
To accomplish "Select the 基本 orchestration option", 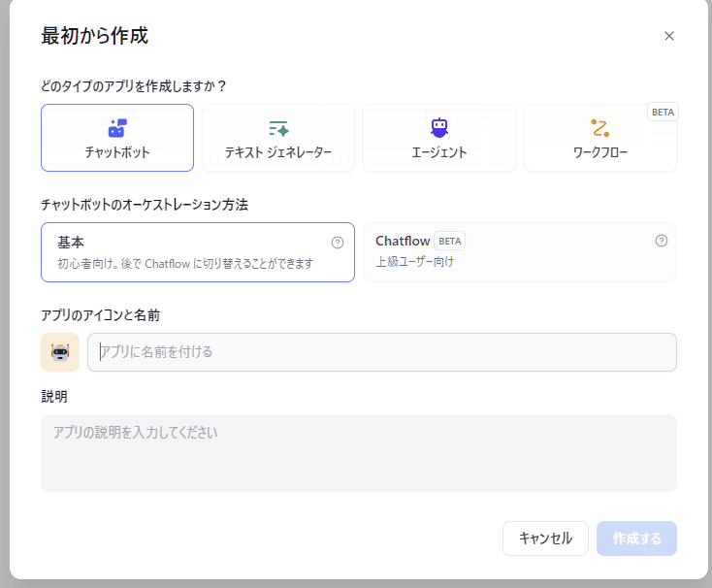I will (x=198, y=252).
